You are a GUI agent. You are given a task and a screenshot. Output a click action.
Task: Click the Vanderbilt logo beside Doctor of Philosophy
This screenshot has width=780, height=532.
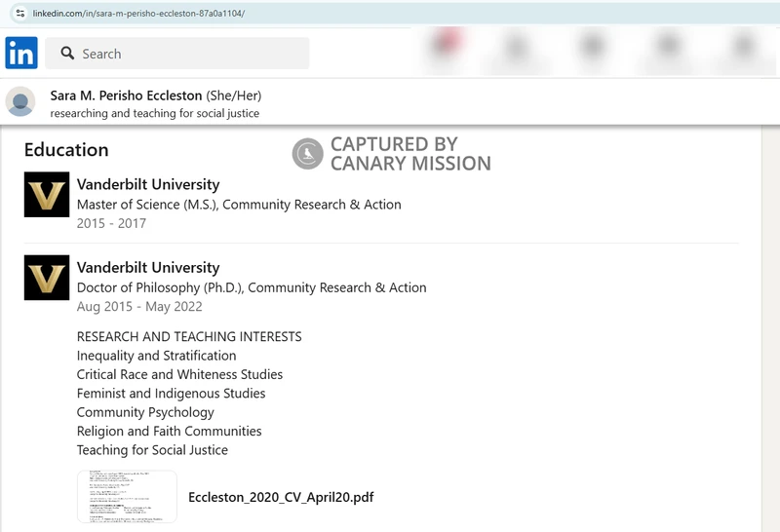(47, 278)
